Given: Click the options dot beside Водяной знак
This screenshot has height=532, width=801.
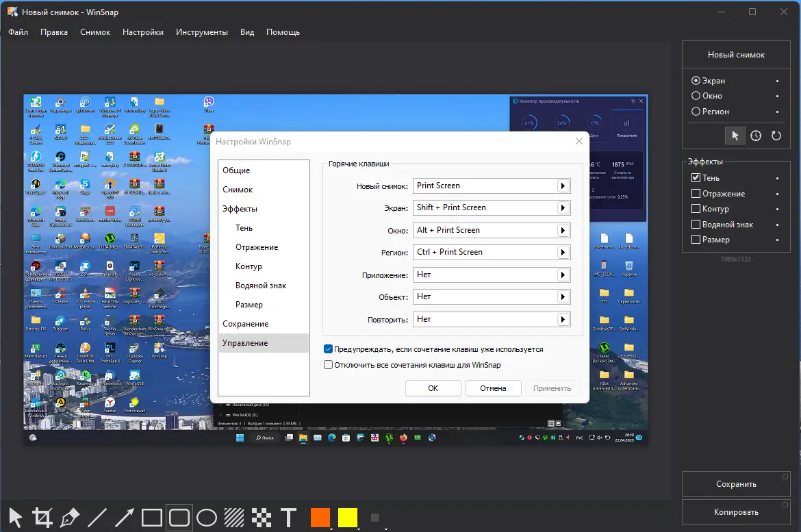Looking at the screenshot, I should [778, 225].
